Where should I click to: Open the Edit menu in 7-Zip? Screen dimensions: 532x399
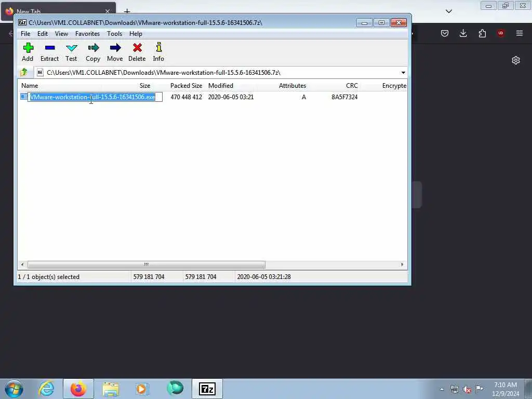43,34
